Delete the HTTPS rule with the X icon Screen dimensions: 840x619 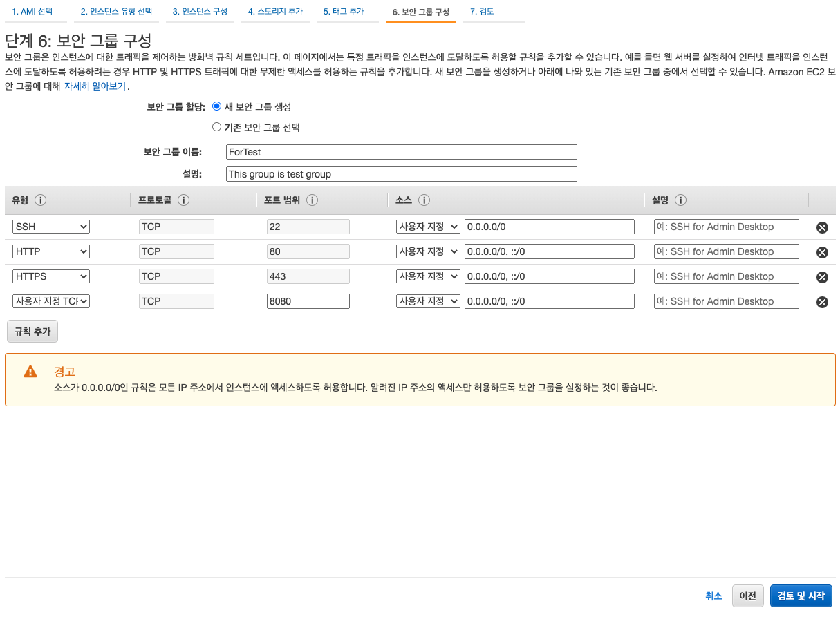click(x=822, y=277)
